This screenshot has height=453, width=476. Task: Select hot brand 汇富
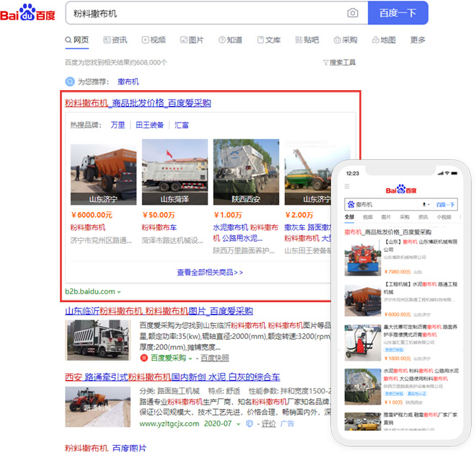point(182,125)
